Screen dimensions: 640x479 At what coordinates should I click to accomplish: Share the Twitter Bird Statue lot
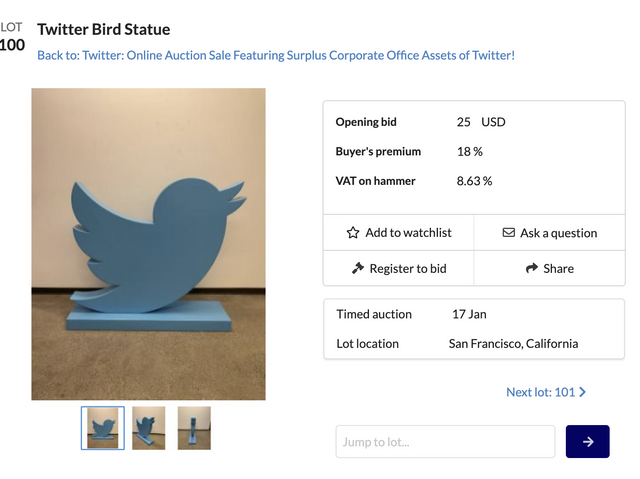click(x=549, y=268)
